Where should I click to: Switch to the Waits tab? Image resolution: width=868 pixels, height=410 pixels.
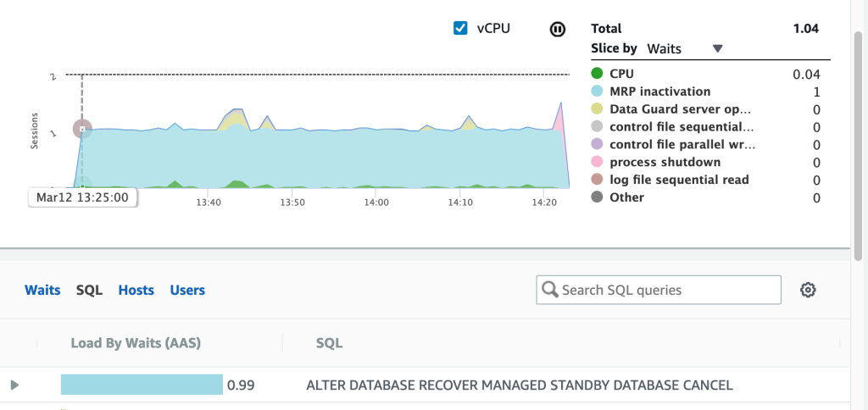click(x=42, y=290)
